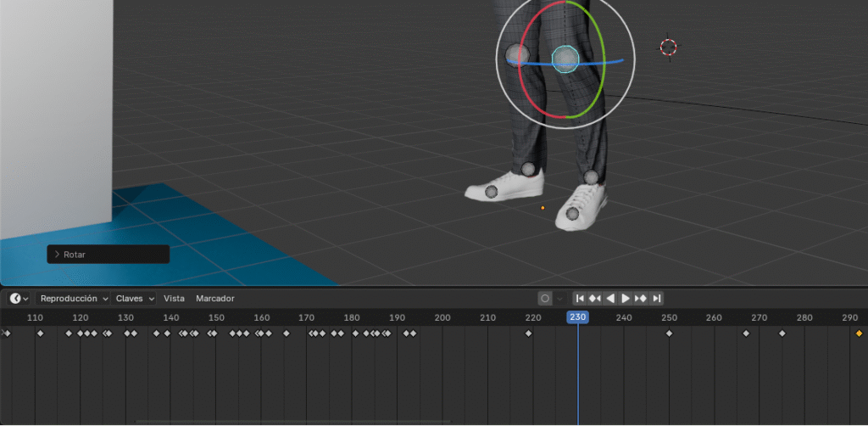Click the cyan center circle of the rotation gizmo
Viewport: 868px width, 426px height.
[565, 59]
